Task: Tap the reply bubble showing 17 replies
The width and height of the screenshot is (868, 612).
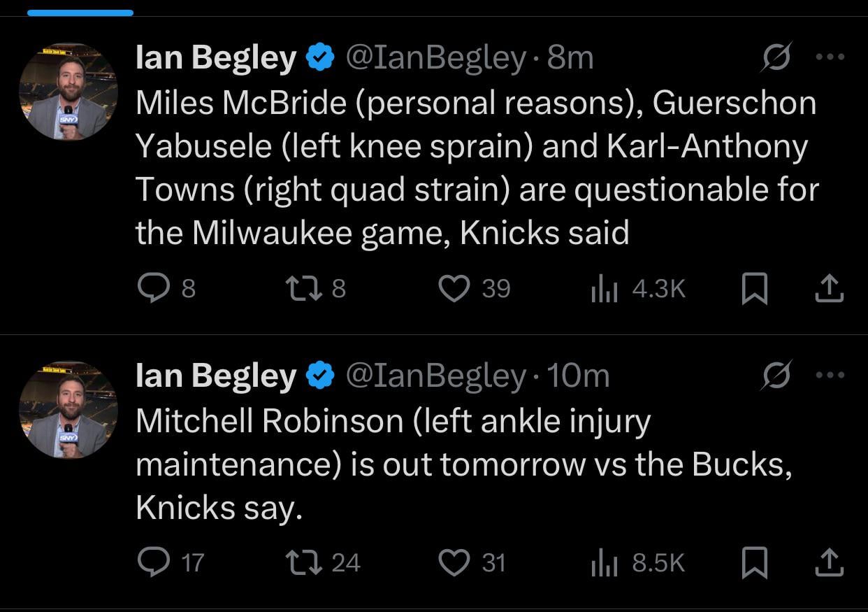Action: (x=155, y=562)
